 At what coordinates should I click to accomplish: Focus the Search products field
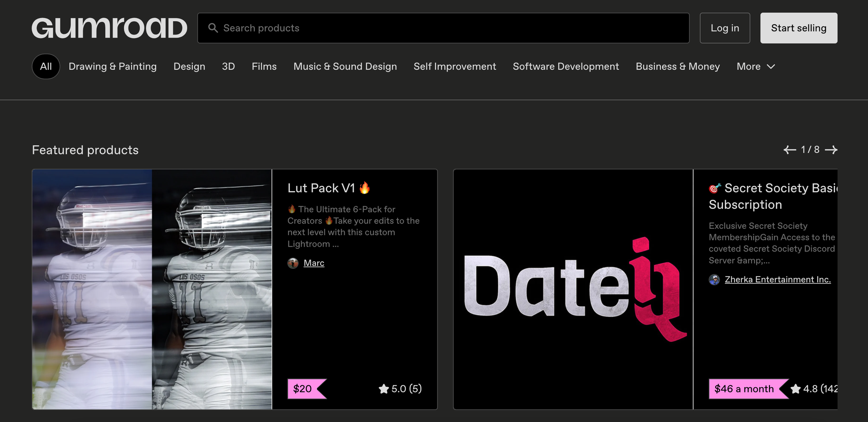tap(443, 28)
